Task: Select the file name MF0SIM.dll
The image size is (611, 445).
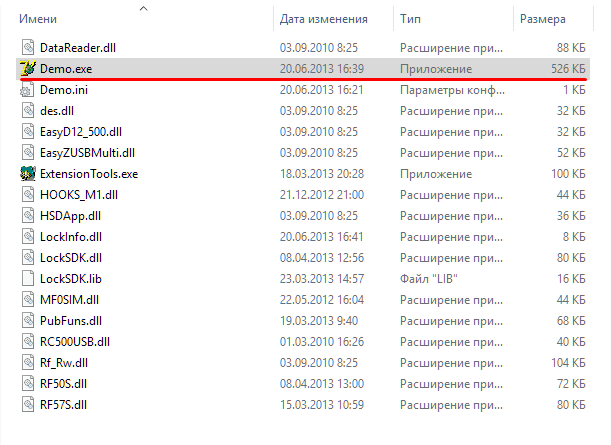Action: pyautogui.click(x=69, y=300)
